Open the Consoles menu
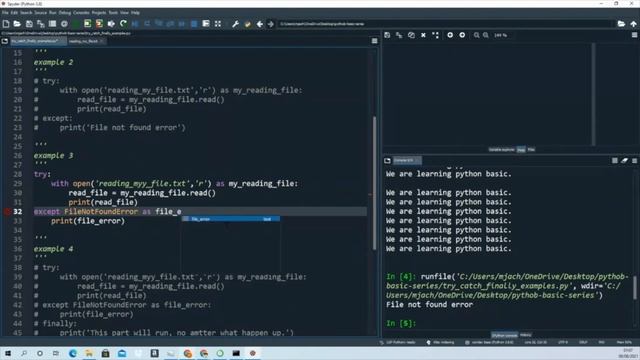Screen dimensions: 640x360 [81, 13]
